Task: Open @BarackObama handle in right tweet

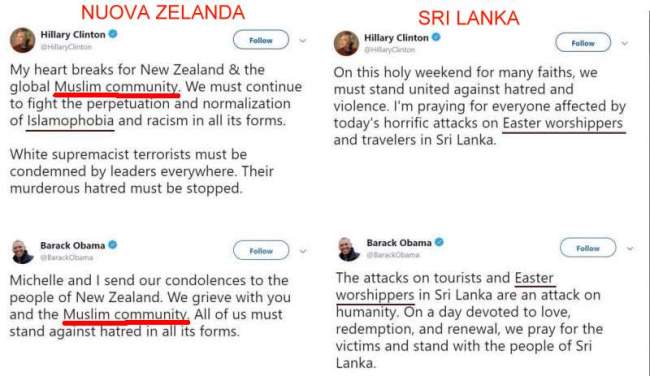Action: point(393,255)
